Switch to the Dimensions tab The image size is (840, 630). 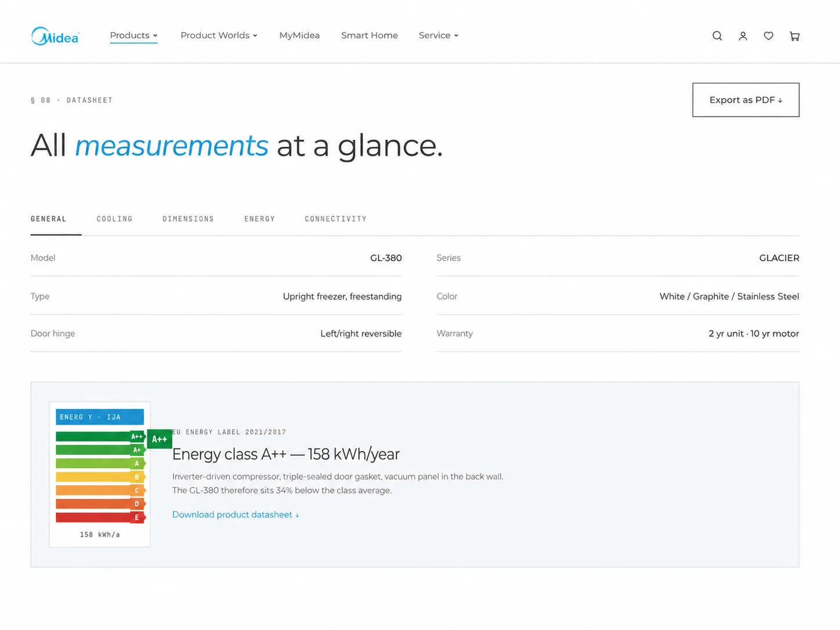point(189,219)
